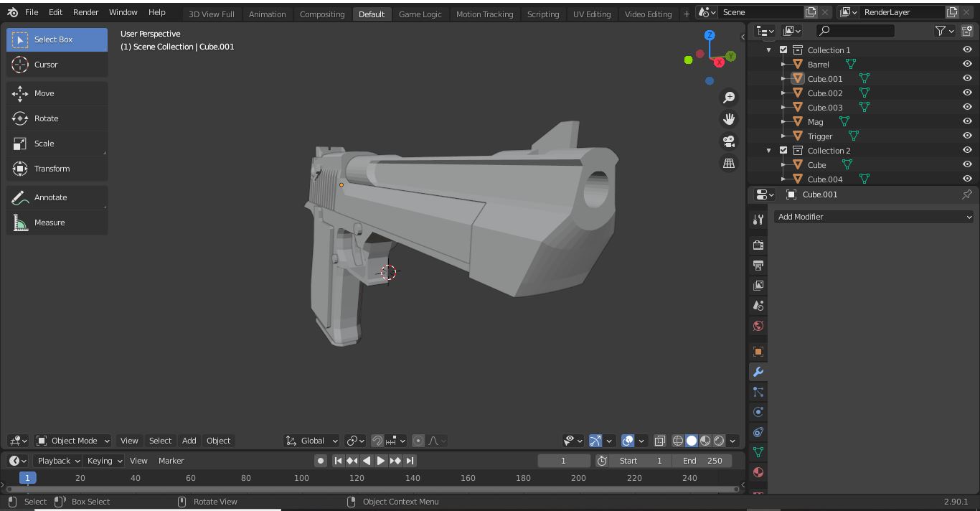Image resolution: width=980 pixels, height=511 pixels.
Task: Enable material preview shading mode
Action: pyautogui.click(x=705, y=441)
